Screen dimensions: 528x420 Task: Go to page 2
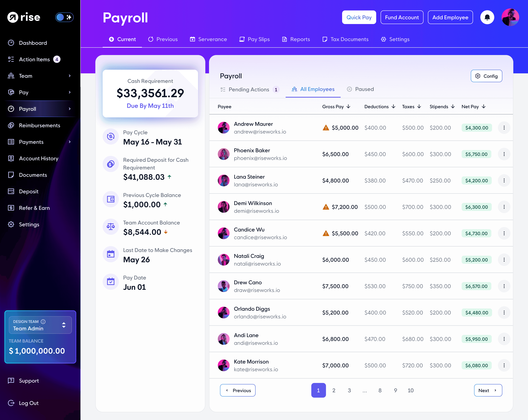[x=333, y=390]
